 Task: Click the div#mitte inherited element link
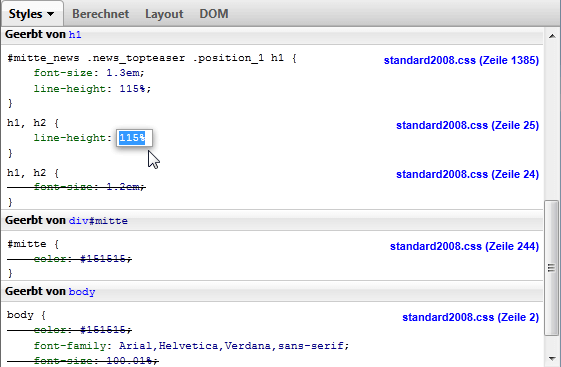coord(98,221)
